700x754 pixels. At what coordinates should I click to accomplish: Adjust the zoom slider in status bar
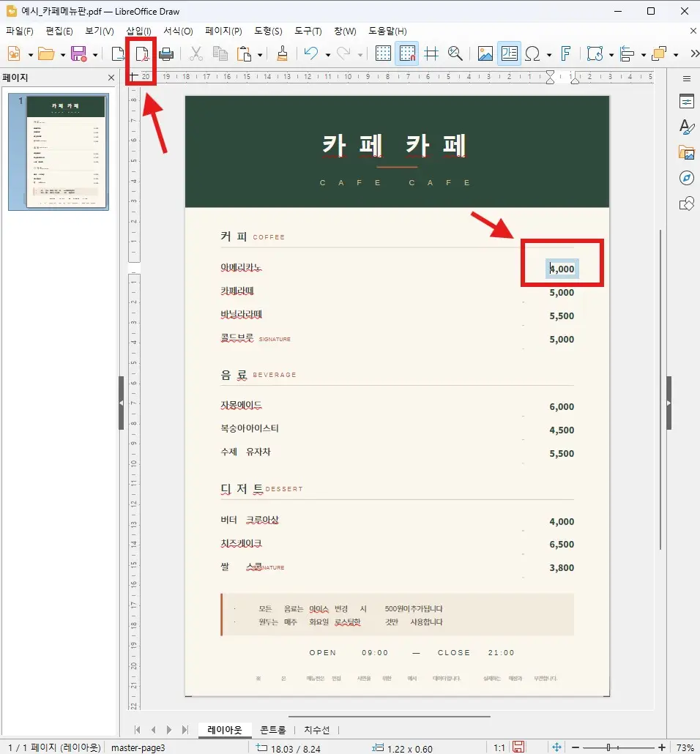pos(618,747)
